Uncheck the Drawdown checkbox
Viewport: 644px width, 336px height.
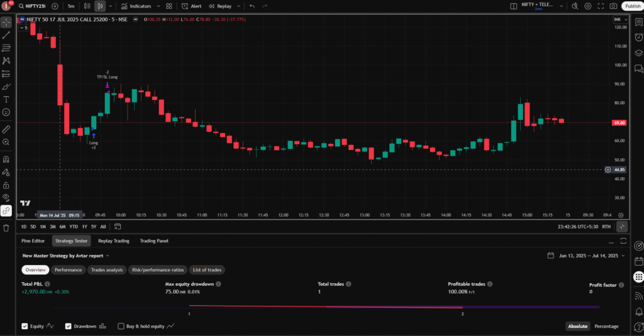(68, 326)
